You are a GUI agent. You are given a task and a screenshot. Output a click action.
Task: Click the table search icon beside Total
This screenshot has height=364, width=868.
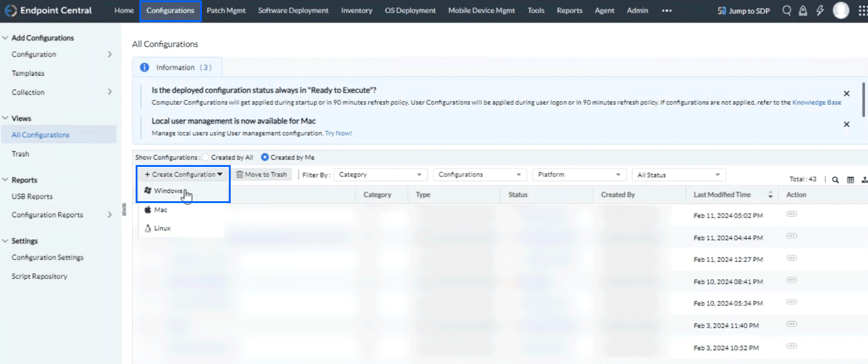(x=835, y=180)
